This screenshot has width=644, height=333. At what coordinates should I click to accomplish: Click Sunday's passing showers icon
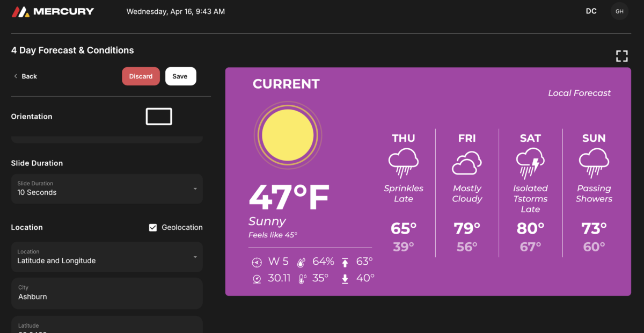tap(594, 163)
